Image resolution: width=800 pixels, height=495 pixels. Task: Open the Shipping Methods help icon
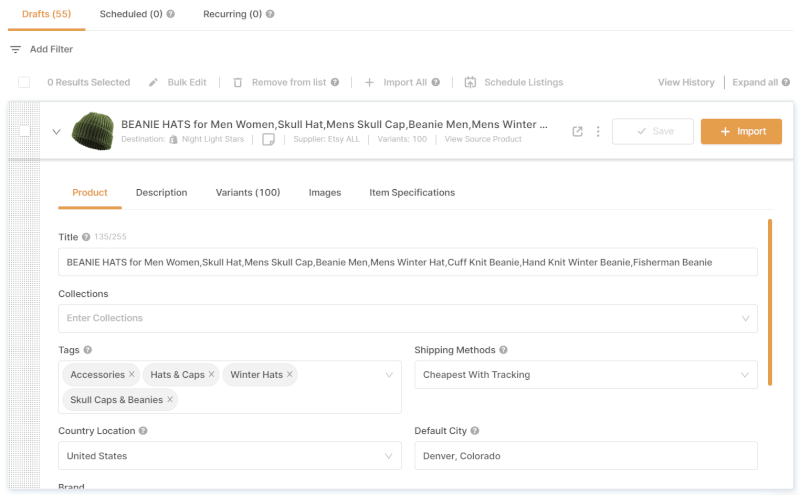(x=504, y=350)
